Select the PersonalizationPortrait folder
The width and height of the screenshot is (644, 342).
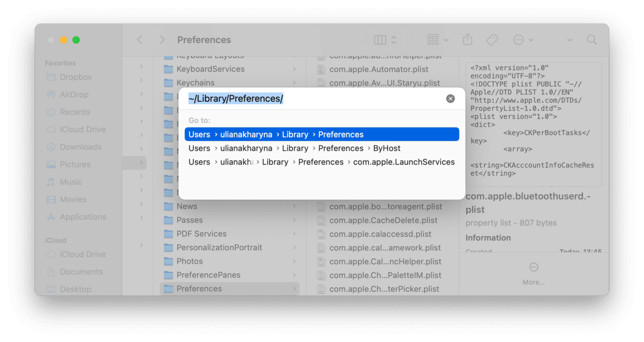(x=229, y=248)
